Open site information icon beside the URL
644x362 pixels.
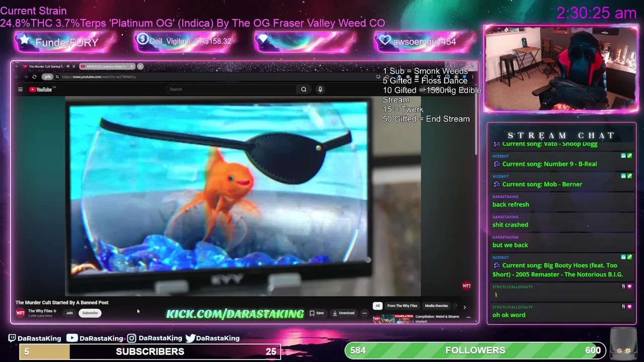[x=57, y=77]
